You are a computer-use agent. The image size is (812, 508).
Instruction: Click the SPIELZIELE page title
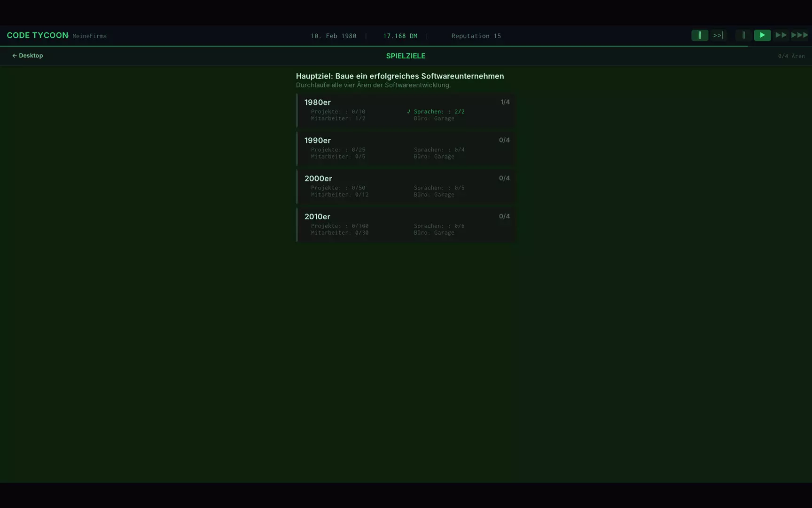tap(406, 56)
